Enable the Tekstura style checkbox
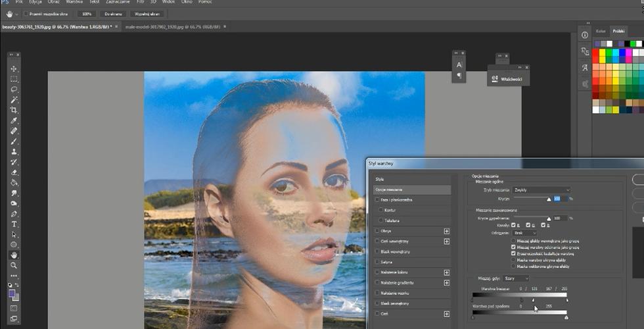644x329 pixels. coord(382,221)
